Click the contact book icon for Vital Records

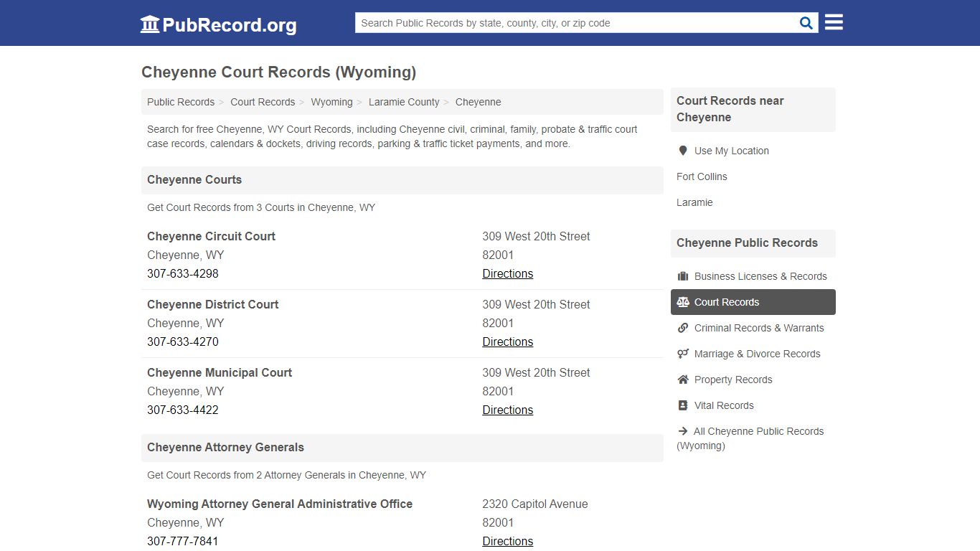tap(683, 405)
